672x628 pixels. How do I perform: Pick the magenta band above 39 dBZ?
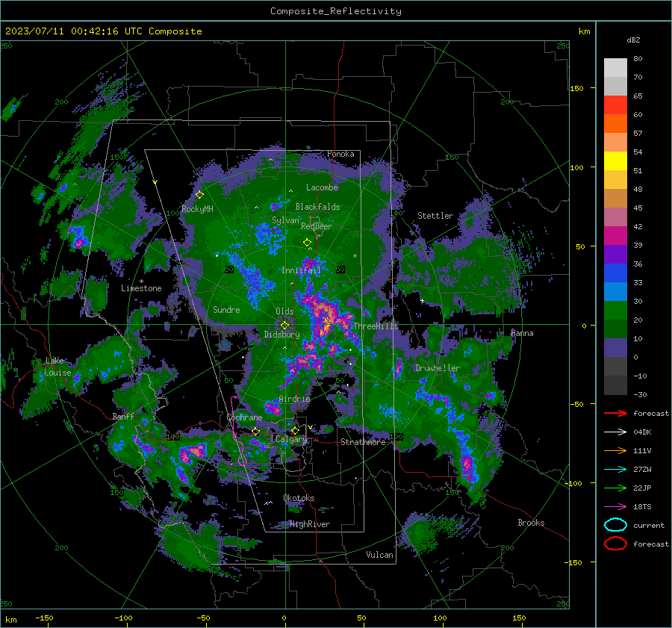tap(615, 236)
